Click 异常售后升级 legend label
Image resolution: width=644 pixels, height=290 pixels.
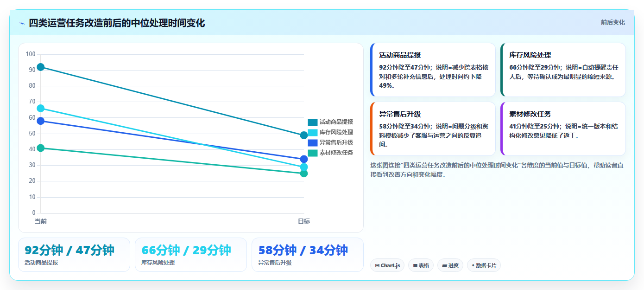(x=336, y=142)
